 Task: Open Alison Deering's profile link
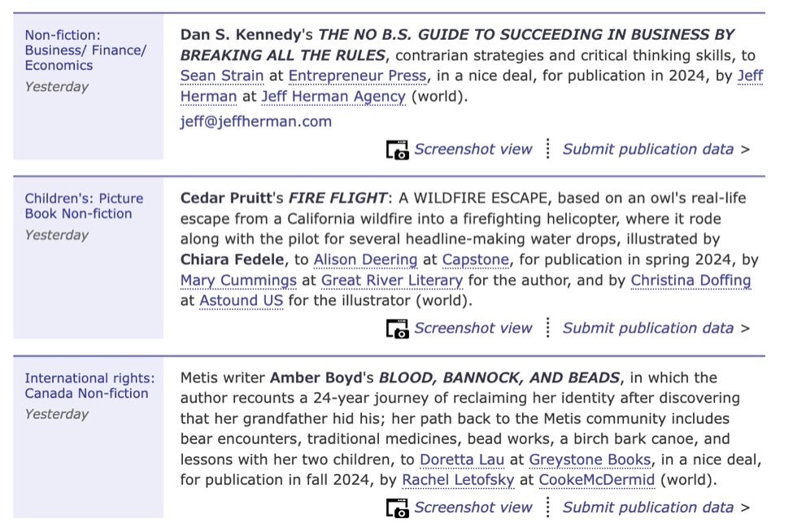[365, 259]
